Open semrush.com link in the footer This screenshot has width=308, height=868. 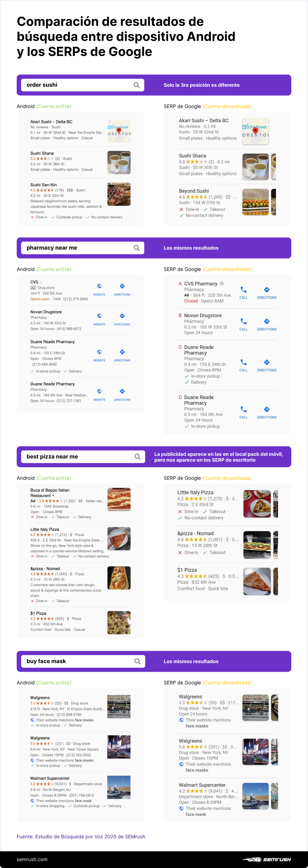click(32, 859)
